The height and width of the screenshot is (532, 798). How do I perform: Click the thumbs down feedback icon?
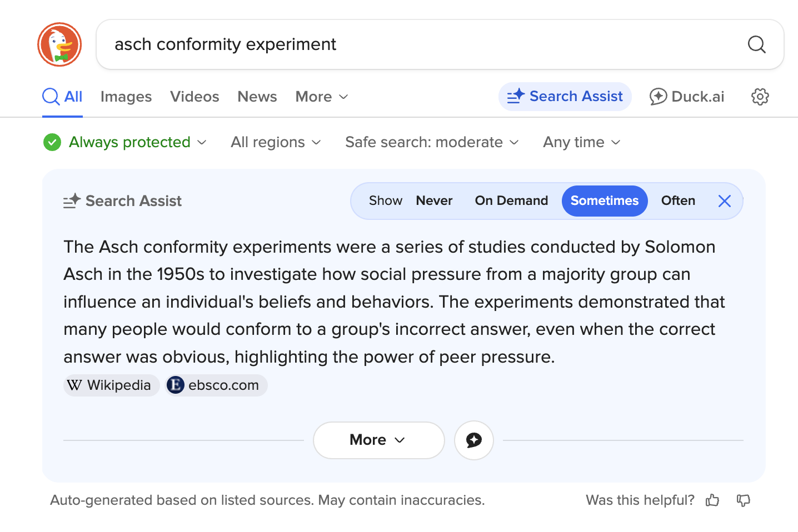click(743, 500)
